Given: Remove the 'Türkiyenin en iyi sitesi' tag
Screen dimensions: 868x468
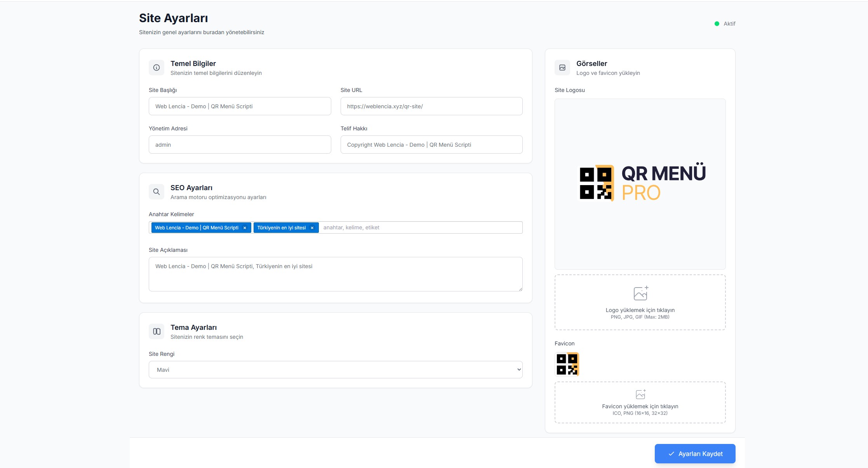Looking at the screenshot, I should pos(312,228).
